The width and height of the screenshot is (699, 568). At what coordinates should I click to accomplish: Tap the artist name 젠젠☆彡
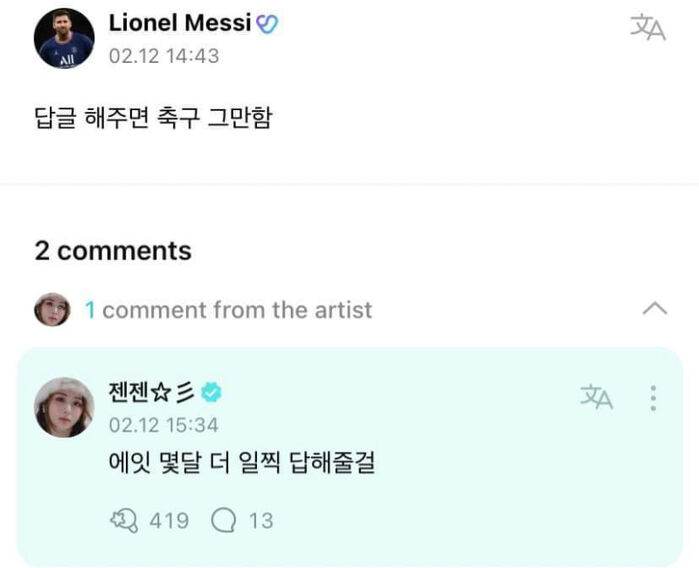coord(152,392)
